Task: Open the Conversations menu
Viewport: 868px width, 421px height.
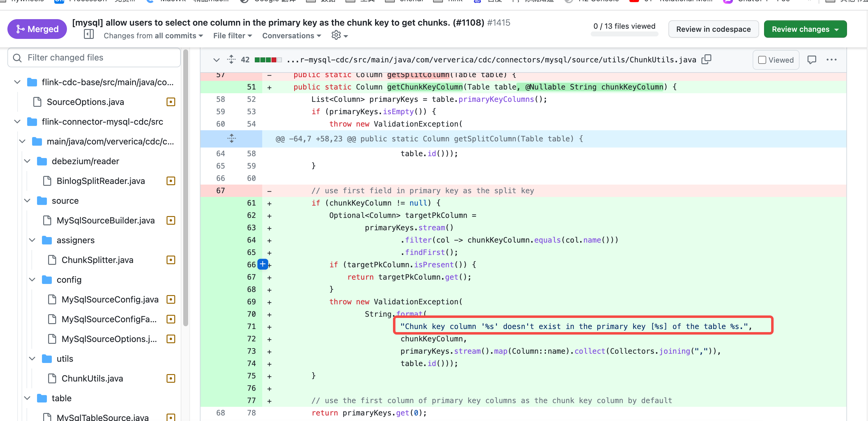Action: tap(291, 36)
